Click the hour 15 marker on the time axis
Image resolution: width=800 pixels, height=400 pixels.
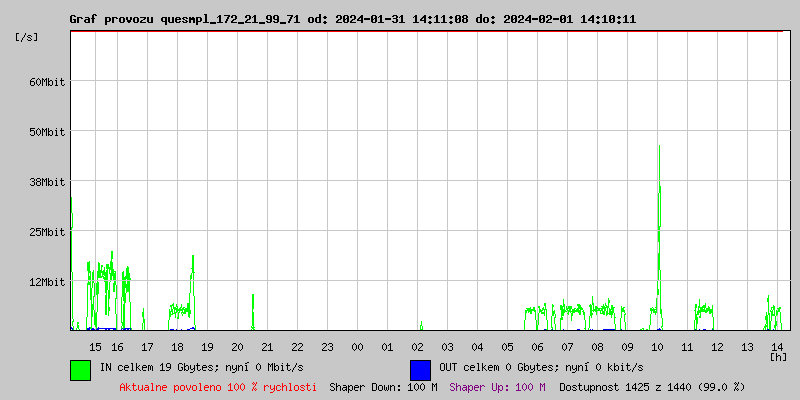pos(95,347)
